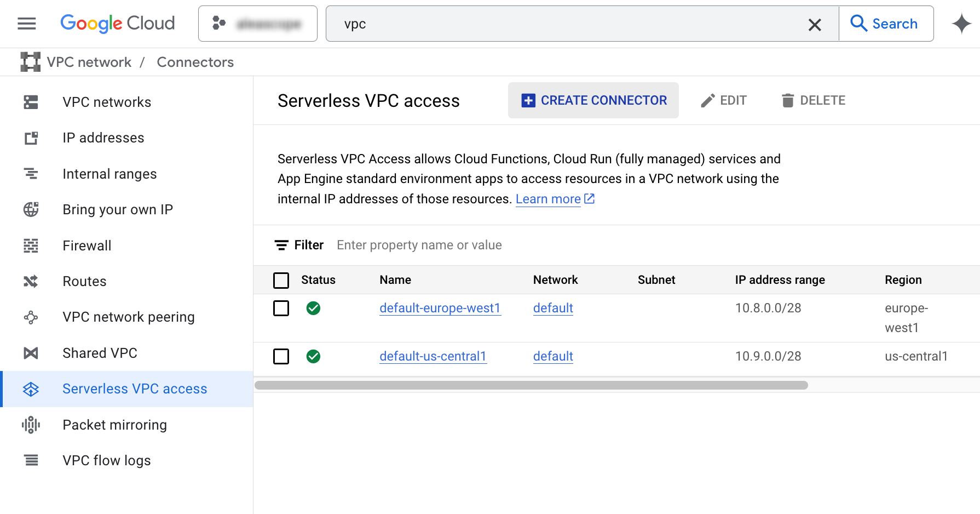980x514 pixels.
Task: Click the Shared VPC icon
Action: click(31, 353)
